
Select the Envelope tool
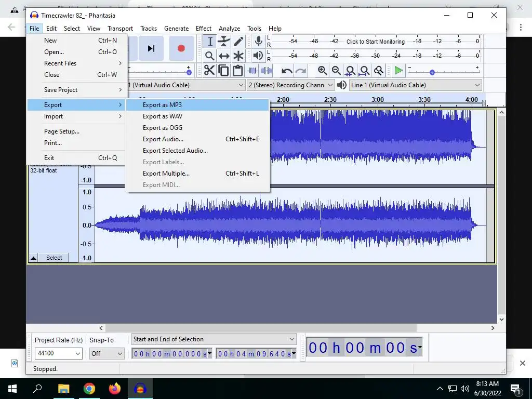pos(224,42)
